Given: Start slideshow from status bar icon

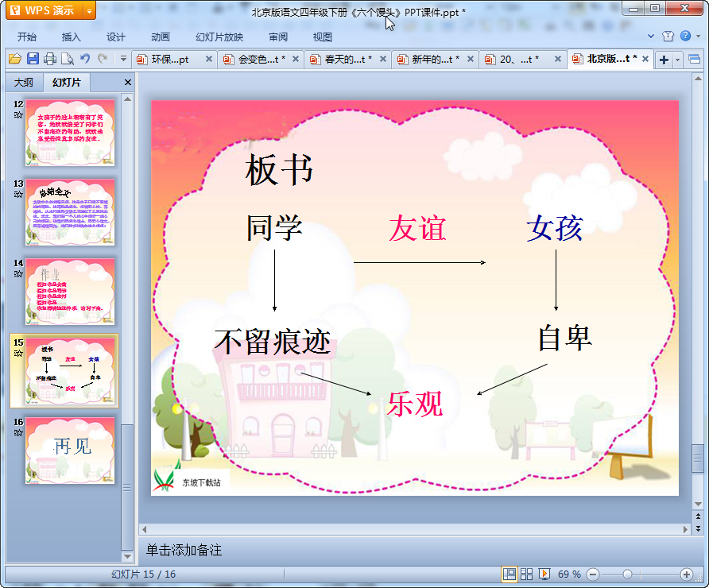Looking at the screenshot, I should [x=545, y=574].
